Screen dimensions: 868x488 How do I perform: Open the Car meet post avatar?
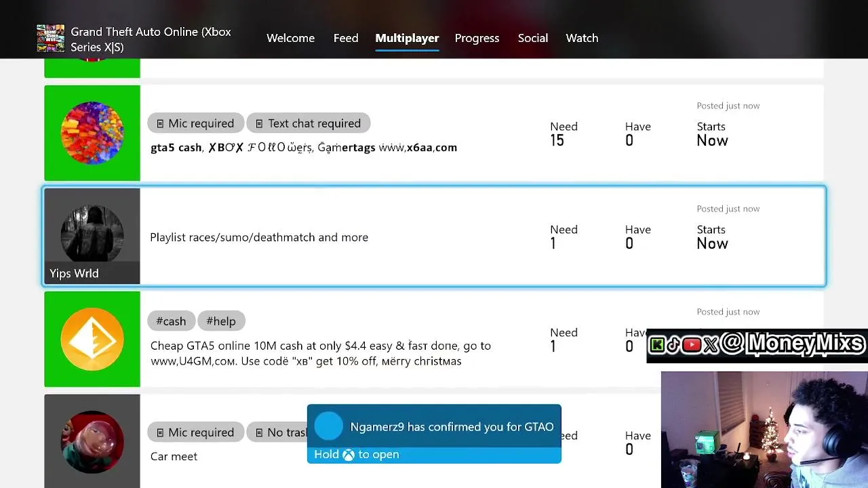92,441
